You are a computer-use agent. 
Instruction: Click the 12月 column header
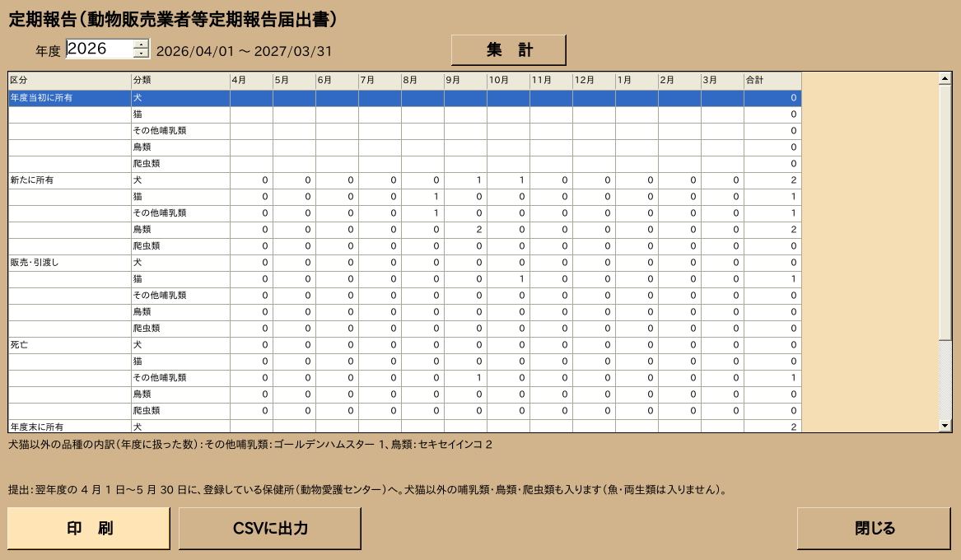click(x=595, y=80)
